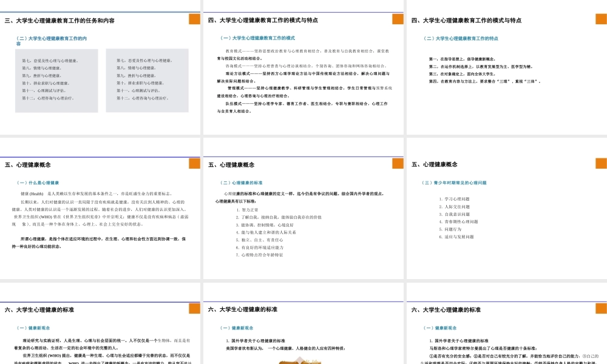Viewport: 607px width, 364px height.
Task: Click the sentence starting 健康 (Health)
Action: (x=97, y=194)
